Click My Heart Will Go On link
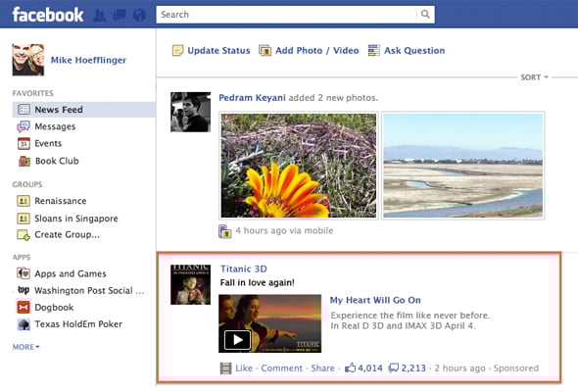Viewport: 578px width, 392px height. point(375,300)
